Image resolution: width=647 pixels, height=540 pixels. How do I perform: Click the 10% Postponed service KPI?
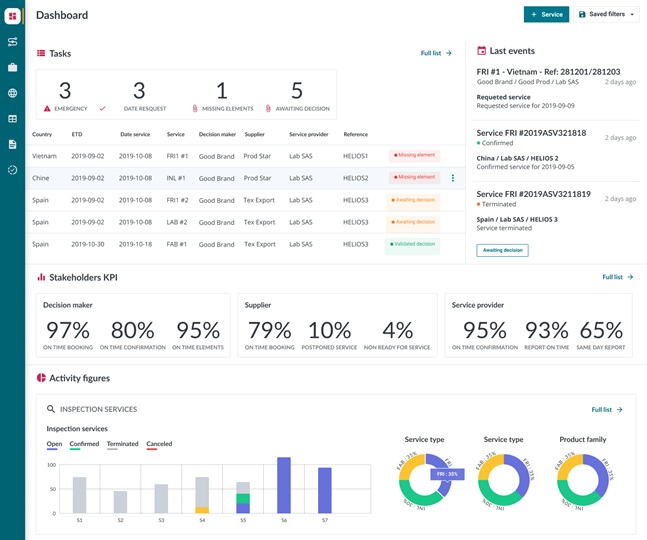[x=329, y=335]
